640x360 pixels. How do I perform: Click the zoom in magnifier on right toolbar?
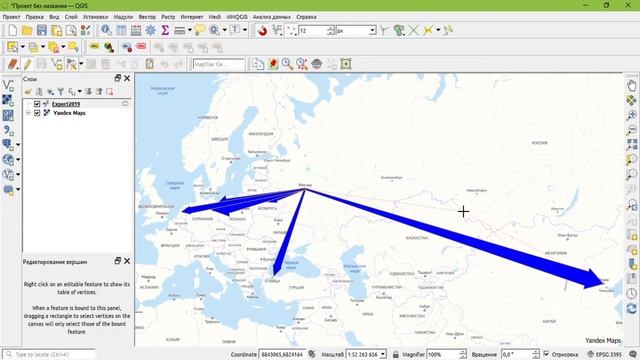coord(631,115)
